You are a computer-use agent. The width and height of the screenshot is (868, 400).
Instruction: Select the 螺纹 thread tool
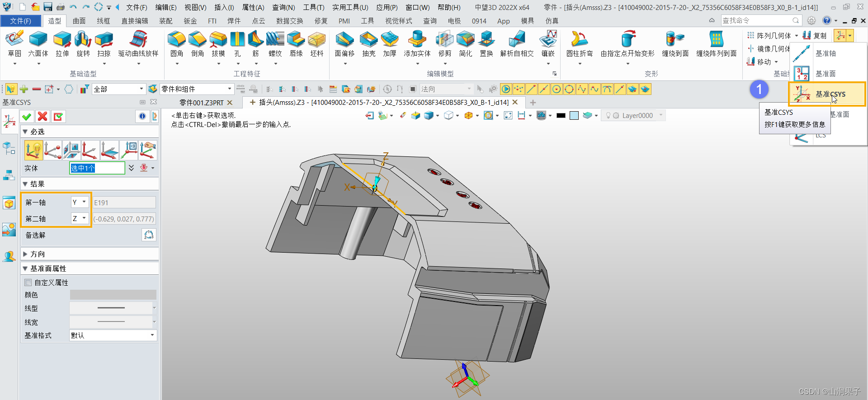[275, 44]
